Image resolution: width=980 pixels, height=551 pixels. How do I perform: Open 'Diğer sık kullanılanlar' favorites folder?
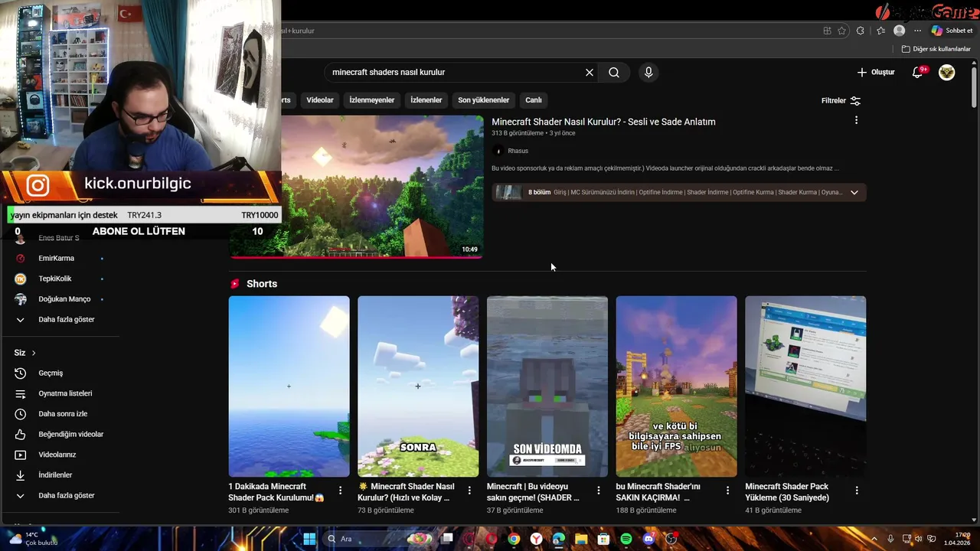point(936,49)
